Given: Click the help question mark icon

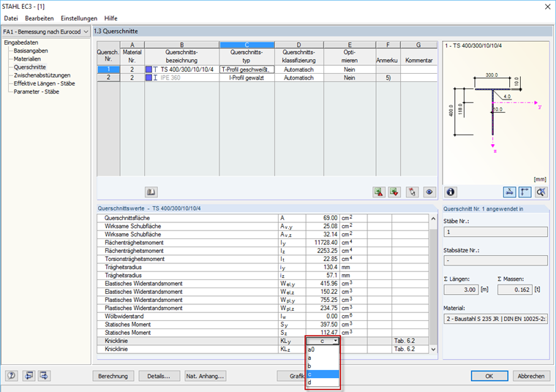Looking at the screenshot, I should (12, 376).
